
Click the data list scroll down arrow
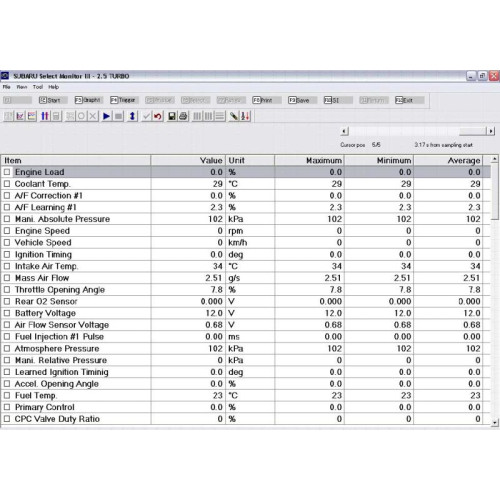pos(495,422)
